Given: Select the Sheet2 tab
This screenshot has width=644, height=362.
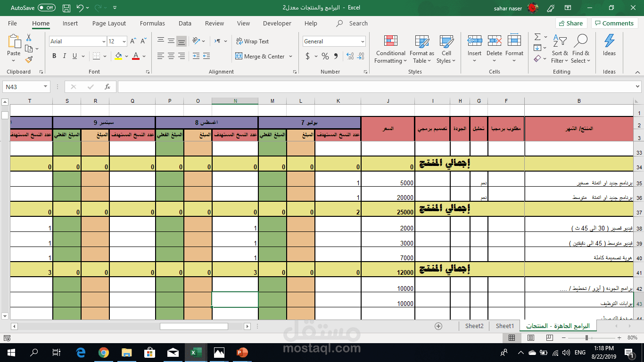Looking at the screenshot, I should 474,326.
